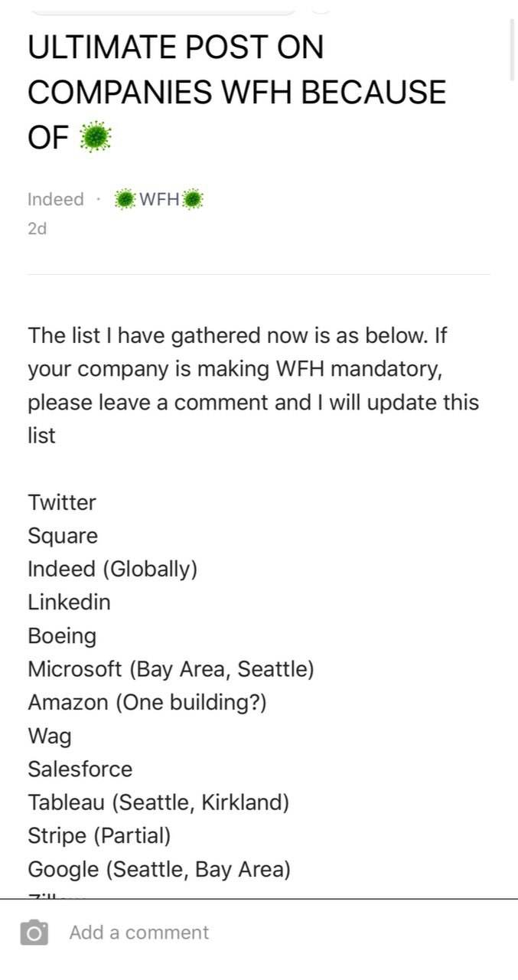Click the Square entry in list
518x980 pixels.
(63, 536)
